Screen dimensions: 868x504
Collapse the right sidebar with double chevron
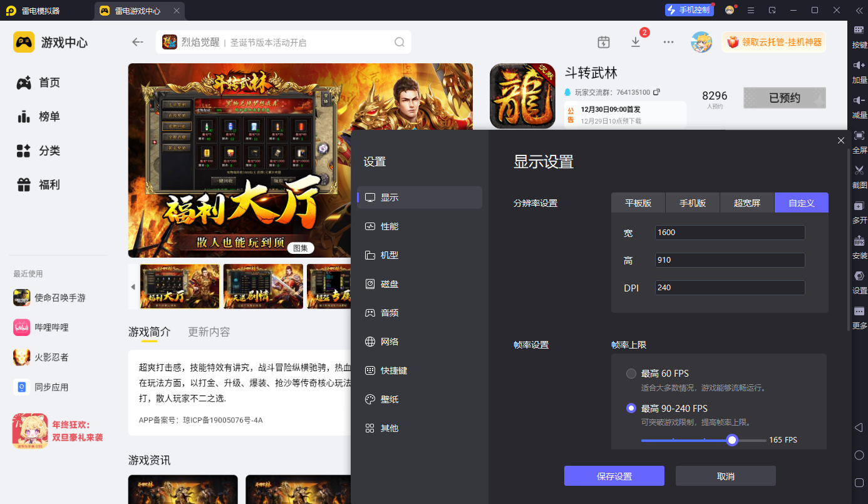pos(859,10)
